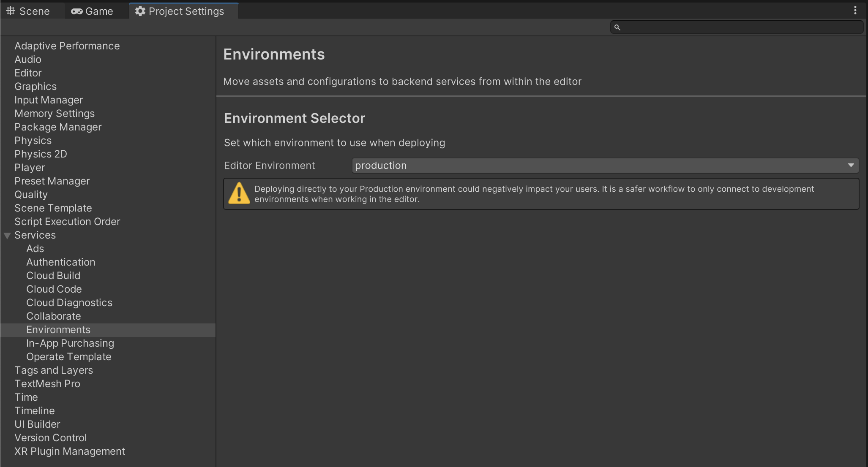This screenshot has width=868, height=467.
Task: Select Cloud Diagnostics service
Action: click(x=69, y=303)
